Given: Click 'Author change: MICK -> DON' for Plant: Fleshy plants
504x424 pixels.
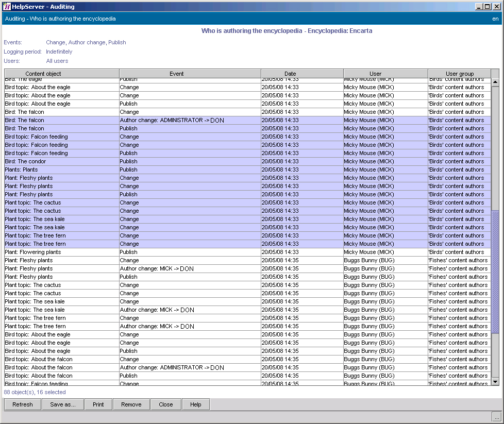Looking at the screenshot, I should [x=157, y=269].
